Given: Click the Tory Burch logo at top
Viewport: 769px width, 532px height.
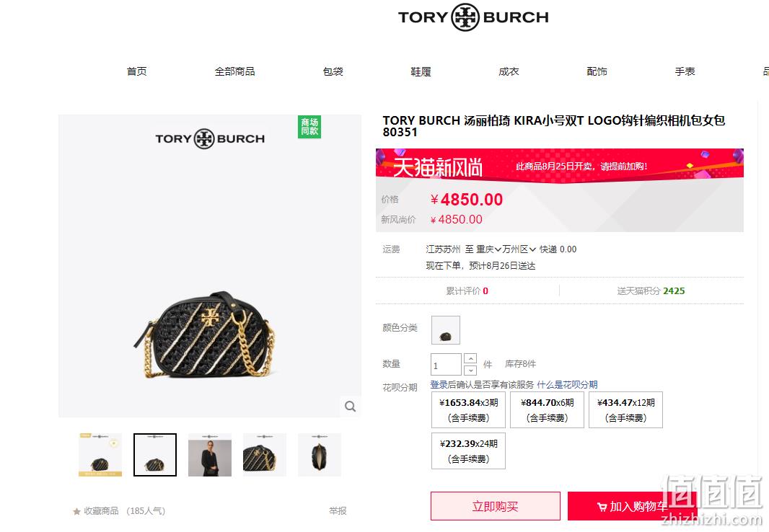Looking at the screenshot, I should (x=473, y=17).
